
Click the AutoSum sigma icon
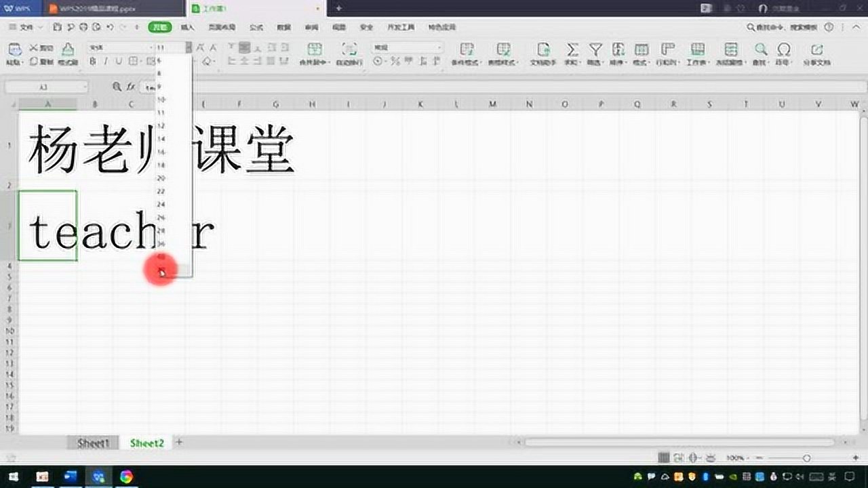[572, 50]
